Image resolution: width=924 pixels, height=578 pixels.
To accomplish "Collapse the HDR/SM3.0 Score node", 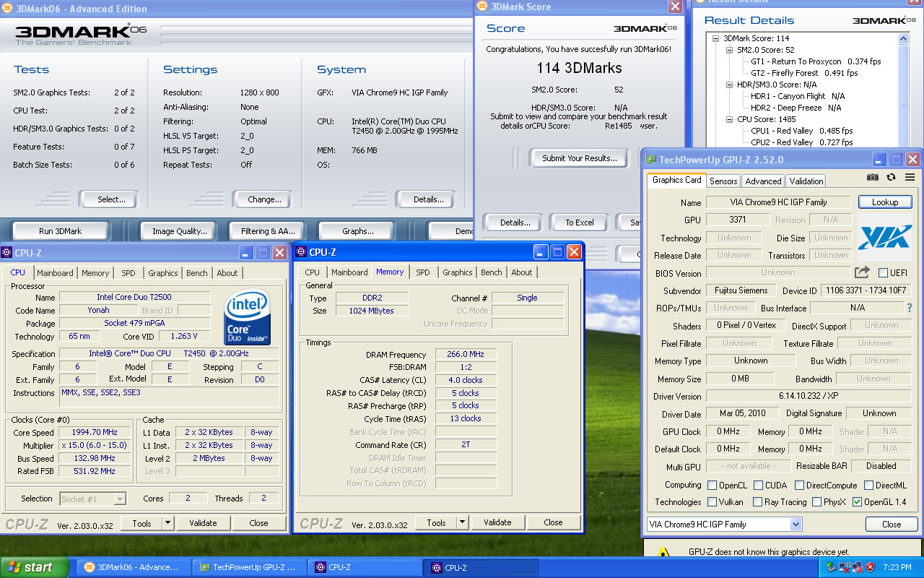I will [x=729, y=85].
